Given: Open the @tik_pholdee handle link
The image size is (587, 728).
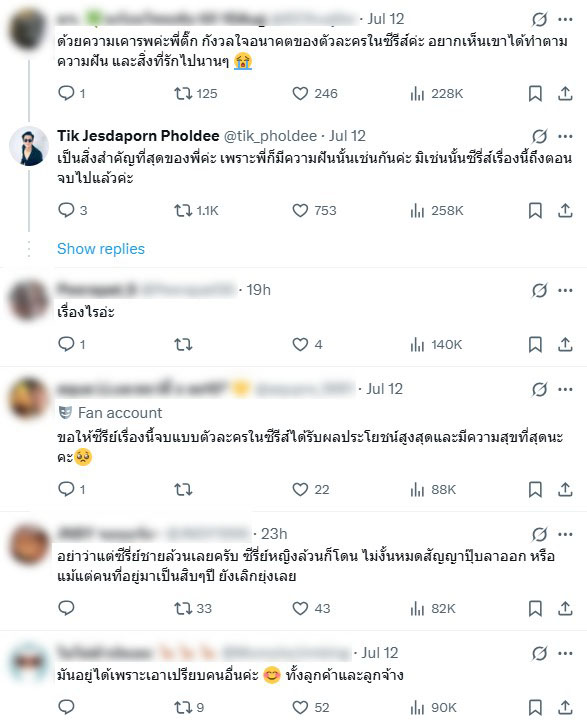Looking at the screenshot, I should click(x=270, y=136).
